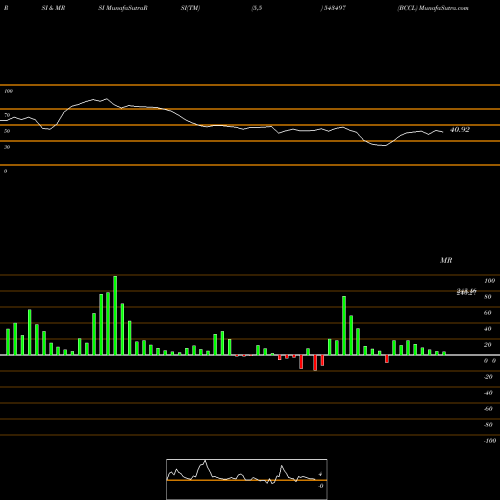Screen dimensions: 500x500
Task: Click the MR right-axis label 100
Action: tap(490, 281)
